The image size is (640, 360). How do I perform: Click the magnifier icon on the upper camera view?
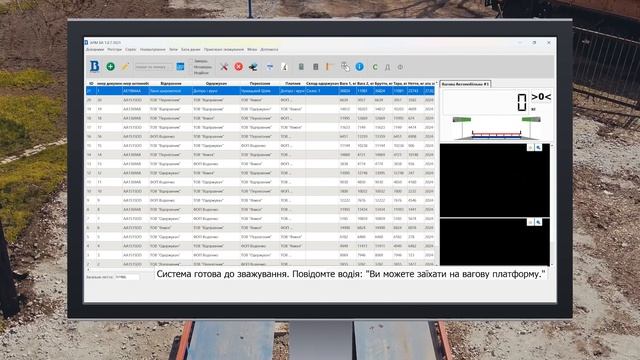538,147
